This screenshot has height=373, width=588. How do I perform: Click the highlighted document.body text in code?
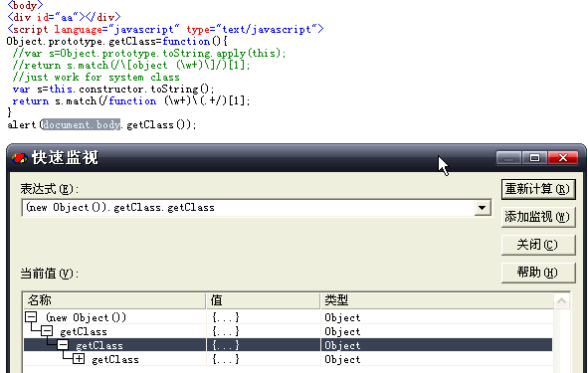point(82,124)
